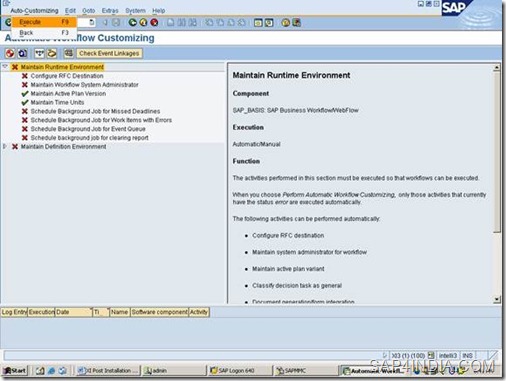
Task: Switch to SAPMMC taskbar item
Action: [305, 371]
